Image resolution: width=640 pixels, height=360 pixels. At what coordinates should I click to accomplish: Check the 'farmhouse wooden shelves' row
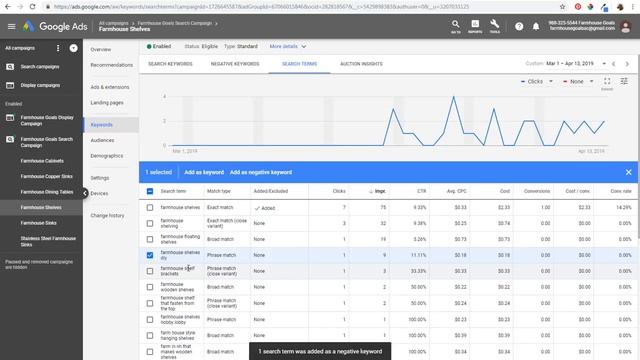(150, 287)
